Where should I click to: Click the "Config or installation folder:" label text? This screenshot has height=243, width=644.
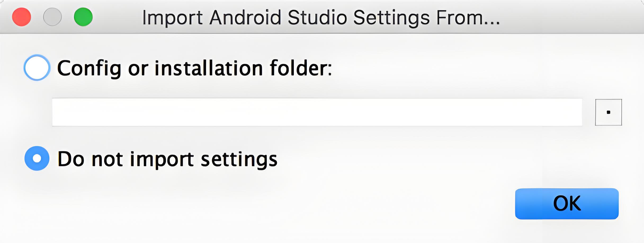[x=194, y=68]
